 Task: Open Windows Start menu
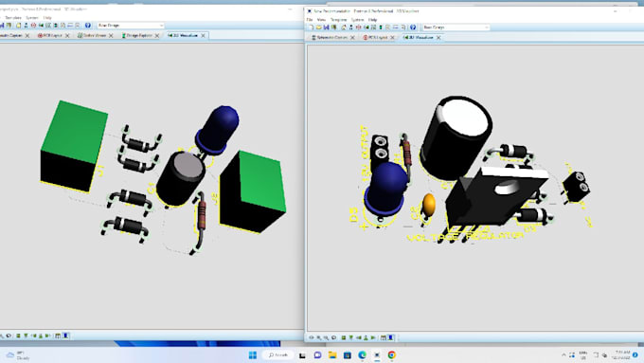(x=253, y=354)
